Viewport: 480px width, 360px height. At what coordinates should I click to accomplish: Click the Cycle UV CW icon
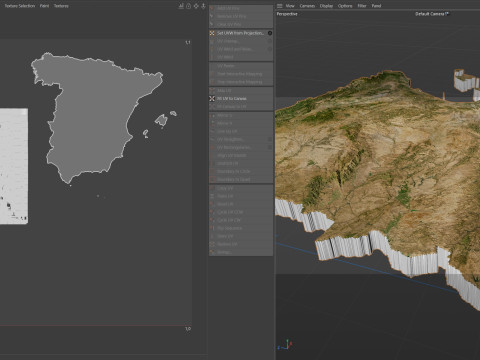(212, 220)
